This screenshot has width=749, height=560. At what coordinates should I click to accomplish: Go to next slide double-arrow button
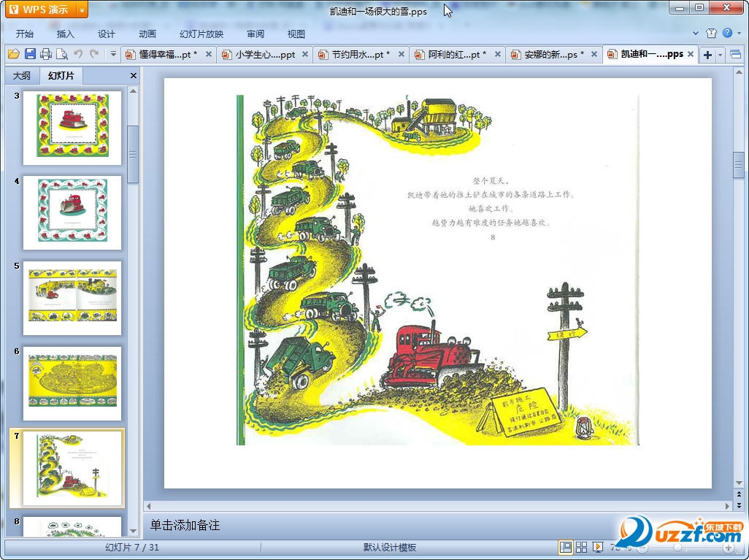pos(739,505)
